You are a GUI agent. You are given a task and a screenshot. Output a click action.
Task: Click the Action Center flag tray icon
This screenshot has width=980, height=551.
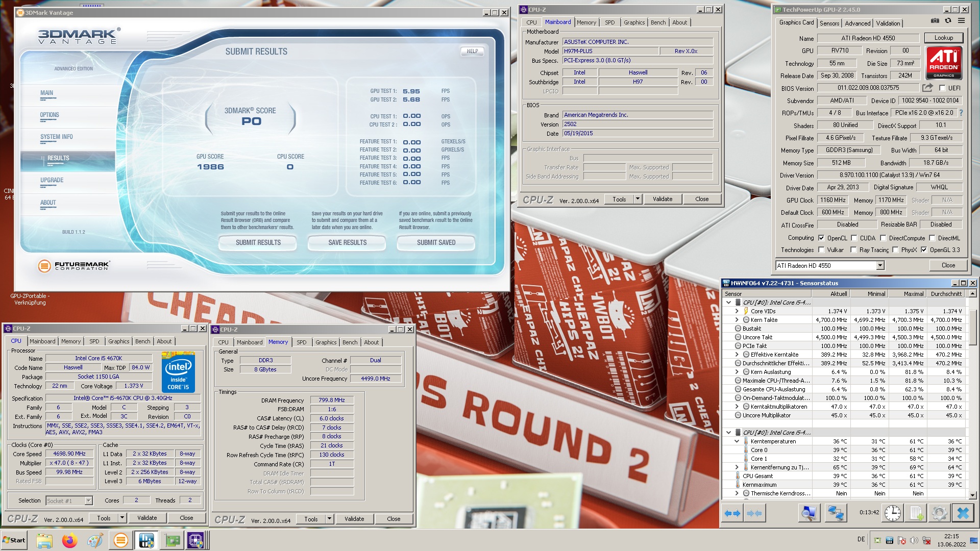coord(901,540)
